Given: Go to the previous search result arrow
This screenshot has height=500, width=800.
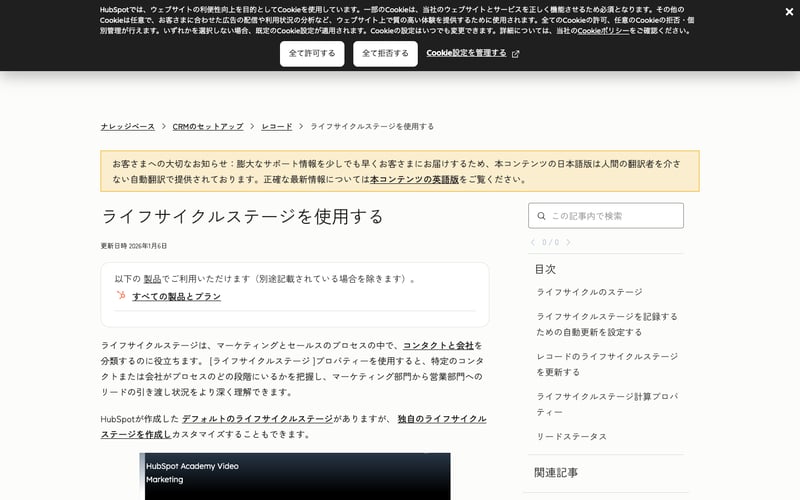Looking at the screenshot, I should click(x=533, y=242).
